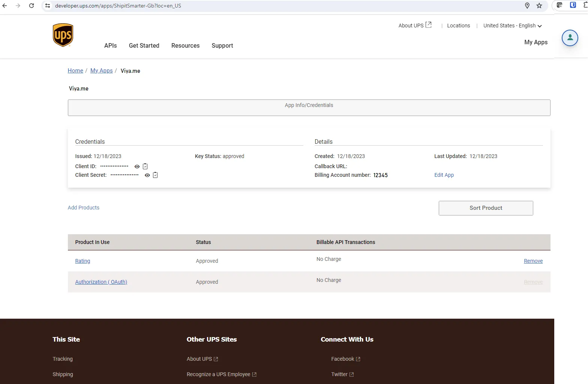Click the Add Products link
The height and width of the screenshot is (384, 588).
tap(83, 208)
